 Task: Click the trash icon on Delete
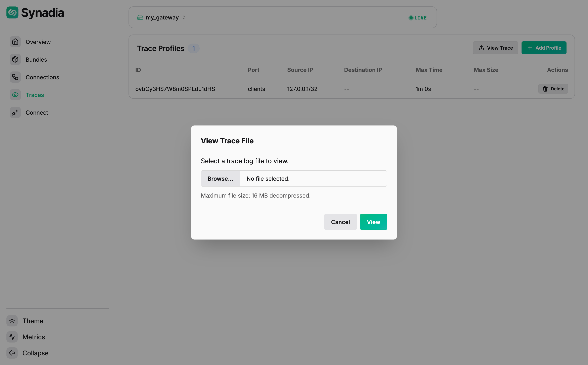click(x=545, y=89)
